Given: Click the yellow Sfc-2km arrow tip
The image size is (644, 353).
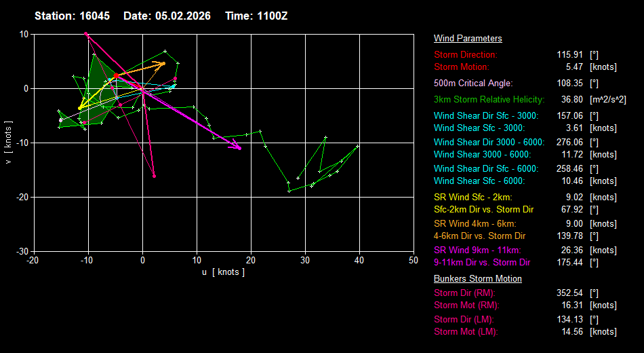Looking at the screenshot, I should coord(80,107).
